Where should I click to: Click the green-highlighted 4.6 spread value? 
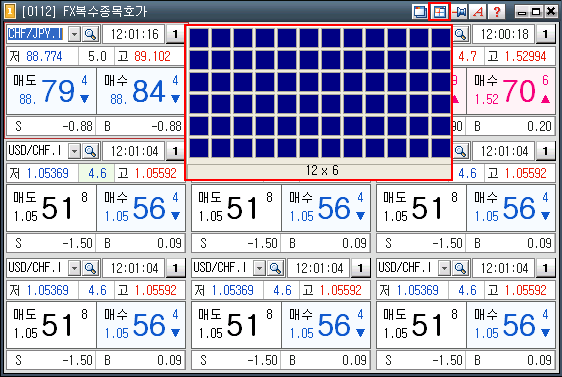click(x=97, y=173)
